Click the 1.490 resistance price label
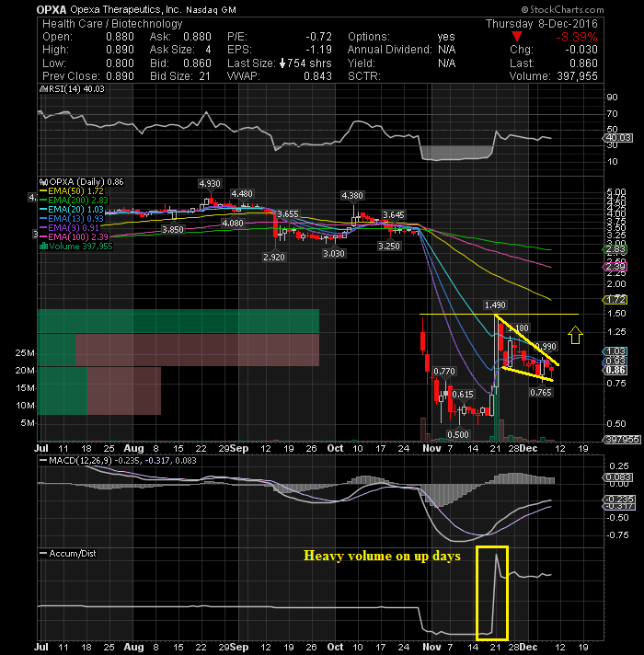The image size is (644, 655). pos(495,305)
